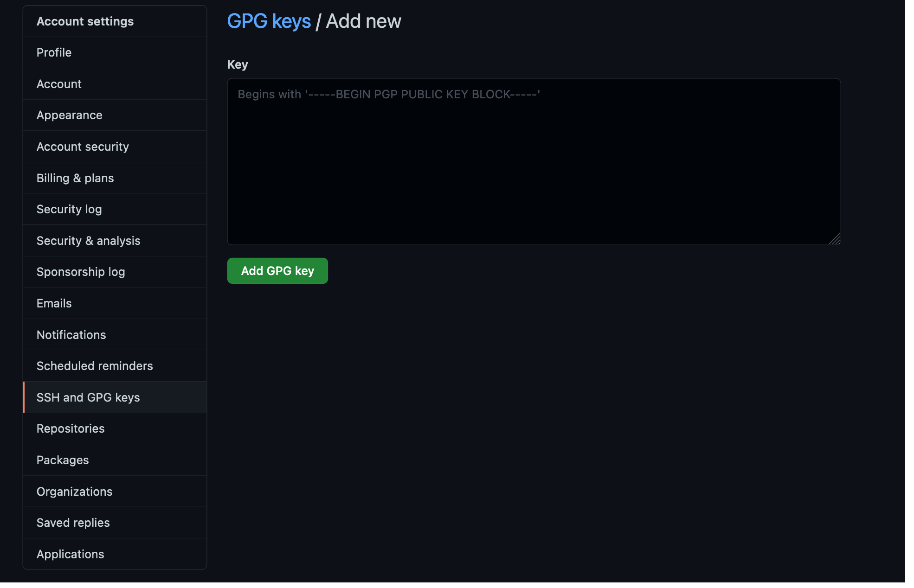Click Scheduled reminders option
914x588 pixels.
(95, 365)
